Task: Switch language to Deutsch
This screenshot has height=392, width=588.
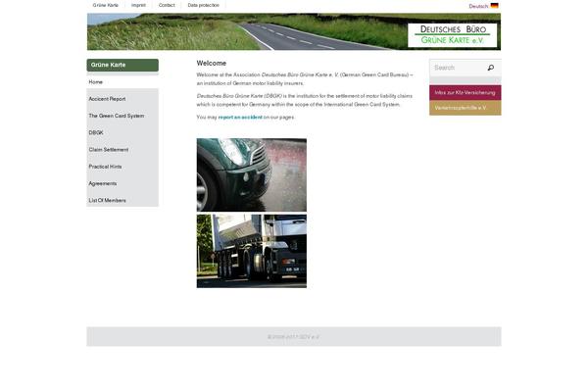Action: coord(478,6)
